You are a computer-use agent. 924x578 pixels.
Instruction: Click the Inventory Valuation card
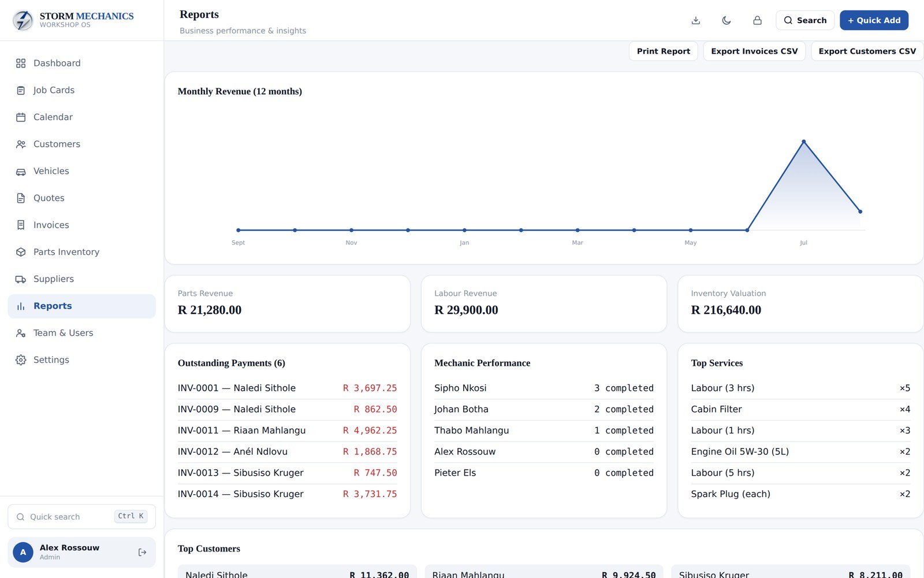[x=800, y=304]
